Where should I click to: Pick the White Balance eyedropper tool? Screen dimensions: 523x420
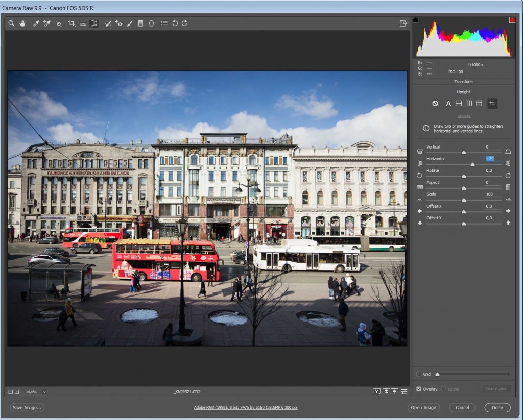[x=36, y=23]
